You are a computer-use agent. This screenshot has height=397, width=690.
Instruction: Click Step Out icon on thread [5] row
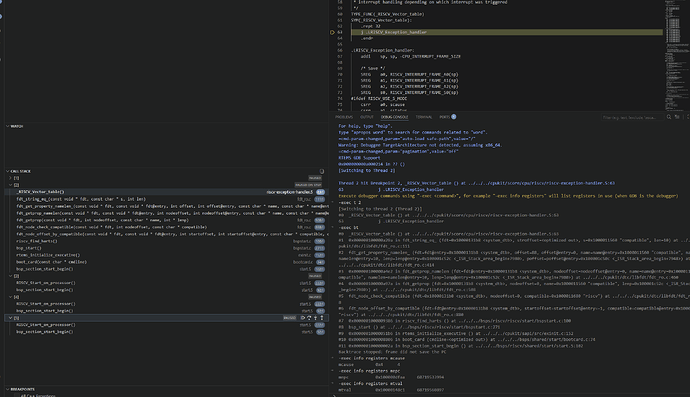(322, 318)
